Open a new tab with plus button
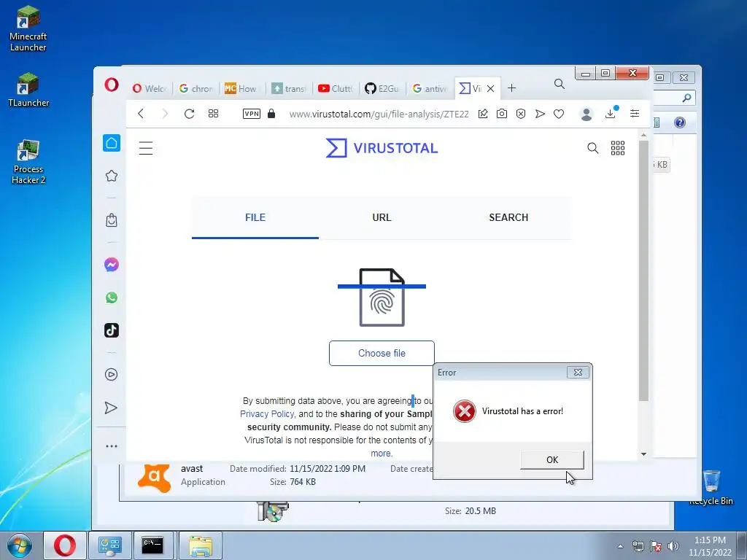This screenshot has height=560, width=747. [x=511, y=88]
